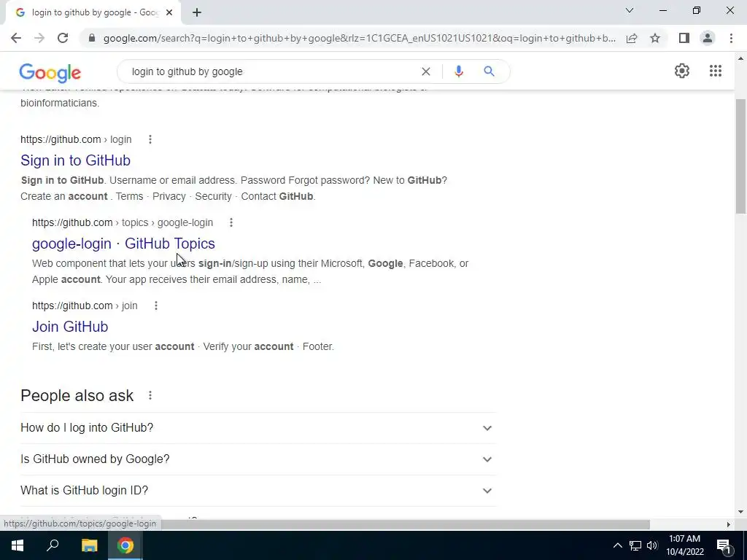Open Windows taskbar search

coord(53,545)
